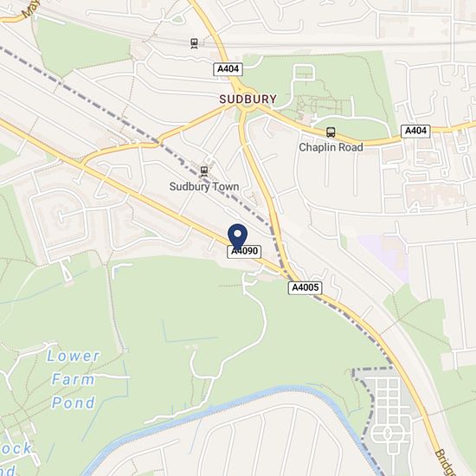The width and height of the screenshot is (476, 476).
Task: Click the partial 'May' road label at top
Action: point(30,8)
